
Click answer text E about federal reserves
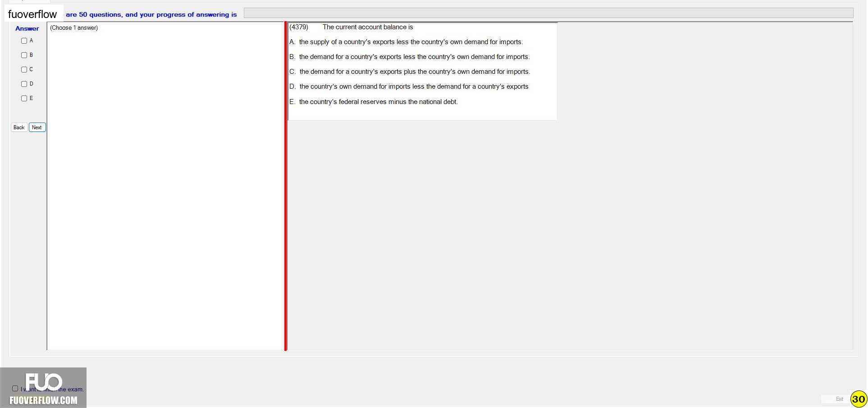pyautogui.click(x=374, y=102)
